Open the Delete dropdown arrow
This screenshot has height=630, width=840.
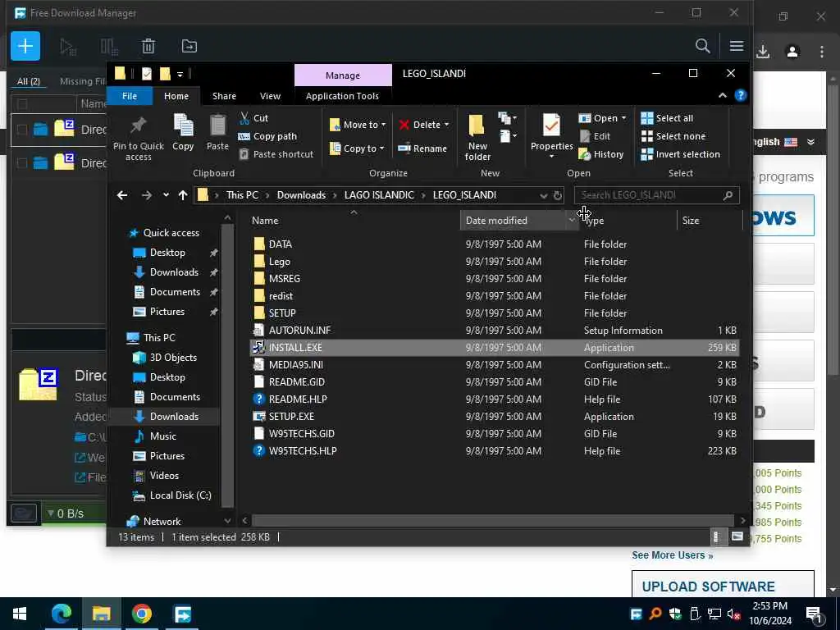coord(447,125)
